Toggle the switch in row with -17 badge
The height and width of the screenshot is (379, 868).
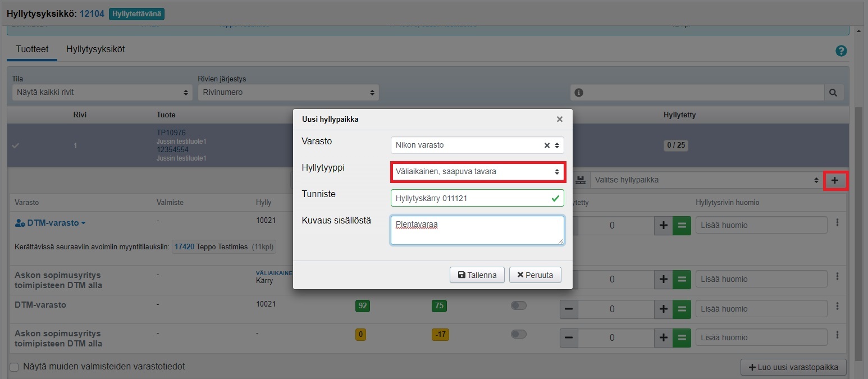pos(518,334)
